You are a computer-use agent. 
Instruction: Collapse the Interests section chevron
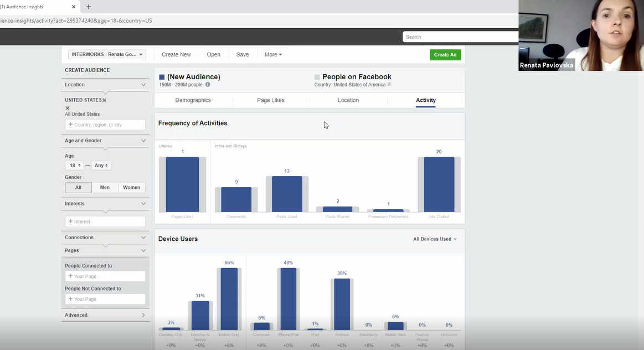pos(143,204)
